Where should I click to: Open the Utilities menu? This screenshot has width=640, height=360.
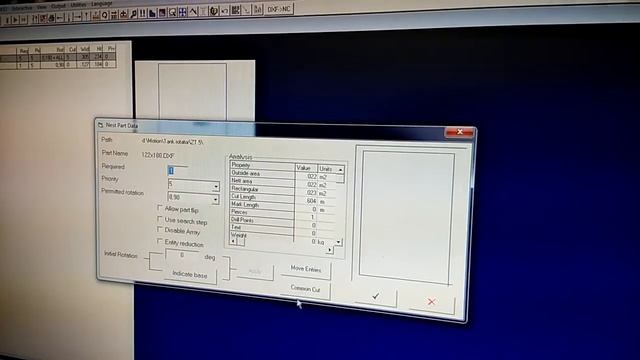(x=78, y=5)
